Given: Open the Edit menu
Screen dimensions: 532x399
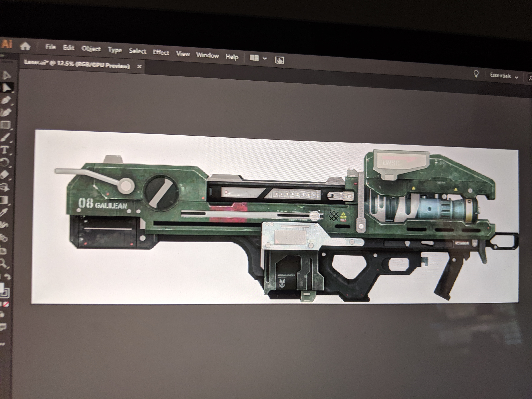Looking at the screenshot, I should pyautogui.click(x=68, y=48).
